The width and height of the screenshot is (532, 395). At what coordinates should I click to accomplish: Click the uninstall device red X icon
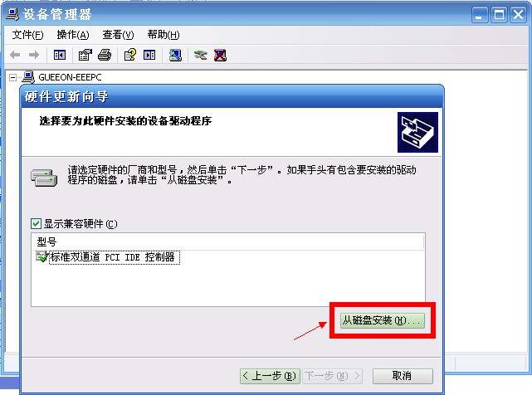tap(220, 55)
